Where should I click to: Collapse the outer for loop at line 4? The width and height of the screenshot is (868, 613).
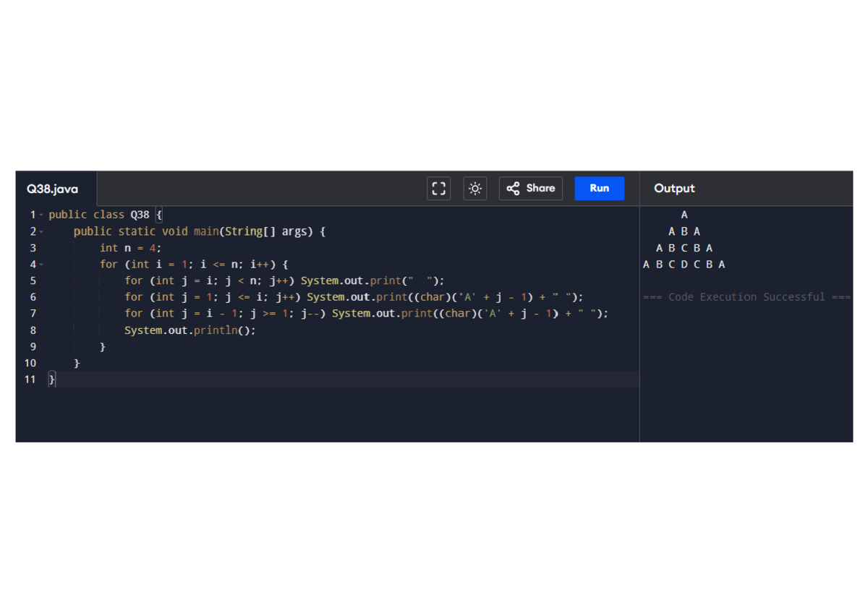pyautogui.click(x=41, y=265)
